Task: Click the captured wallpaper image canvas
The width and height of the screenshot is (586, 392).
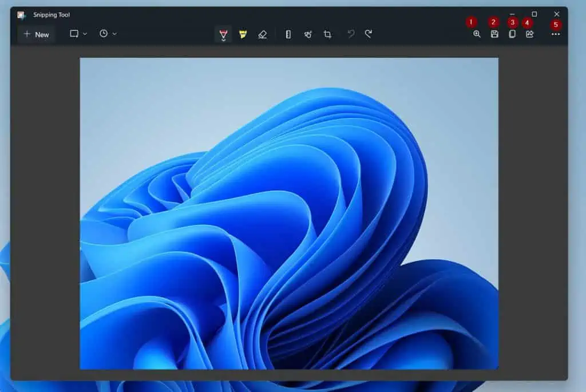Action: pyautogui.click(x=288, y=213)
